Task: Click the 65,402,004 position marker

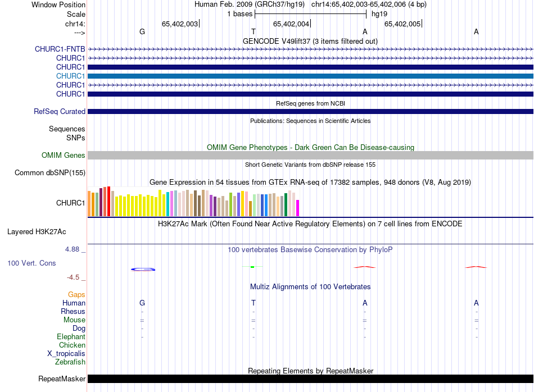Action: coord(291,24)
